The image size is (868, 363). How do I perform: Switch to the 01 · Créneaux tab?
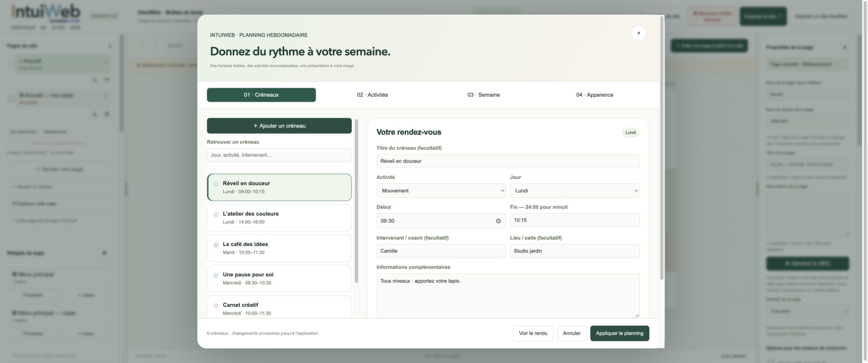tap(261, 95)
